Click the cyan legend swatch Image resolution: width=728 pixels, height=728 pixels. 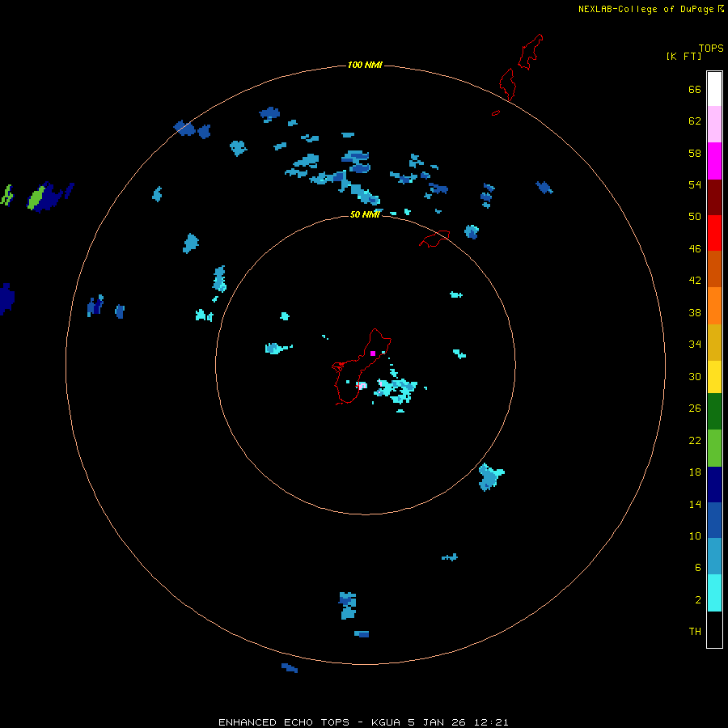[714, 593]
